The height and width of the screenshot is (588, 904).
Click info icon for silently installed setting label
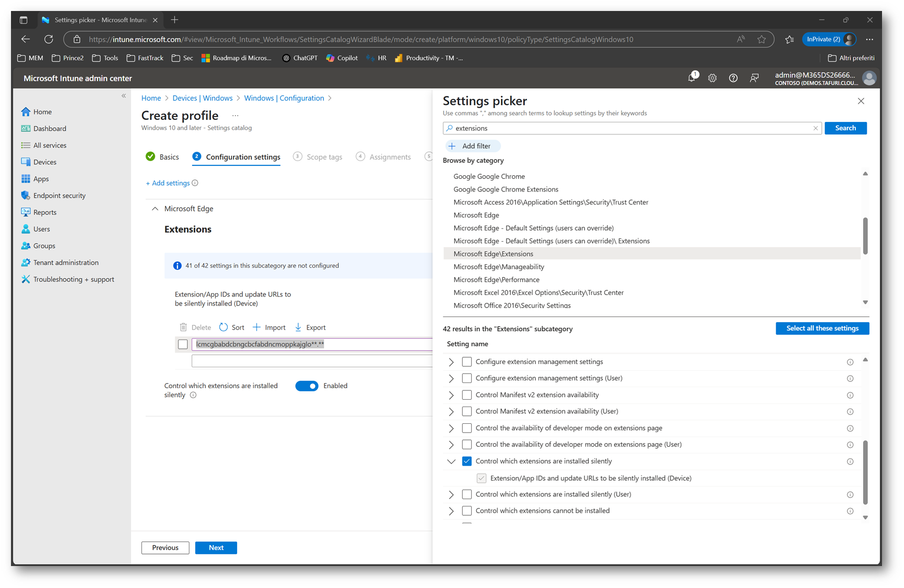[193, 395]
